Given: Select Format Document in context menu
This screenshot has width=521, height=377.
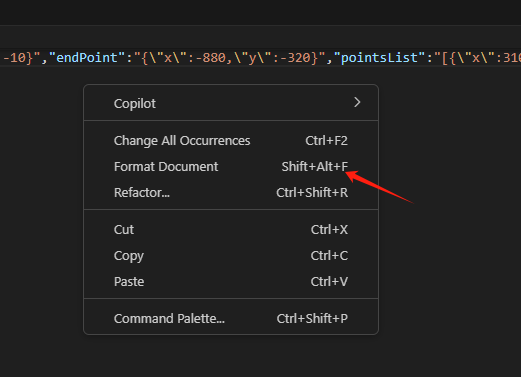Looking at the screenshot, I should (231, 167).
